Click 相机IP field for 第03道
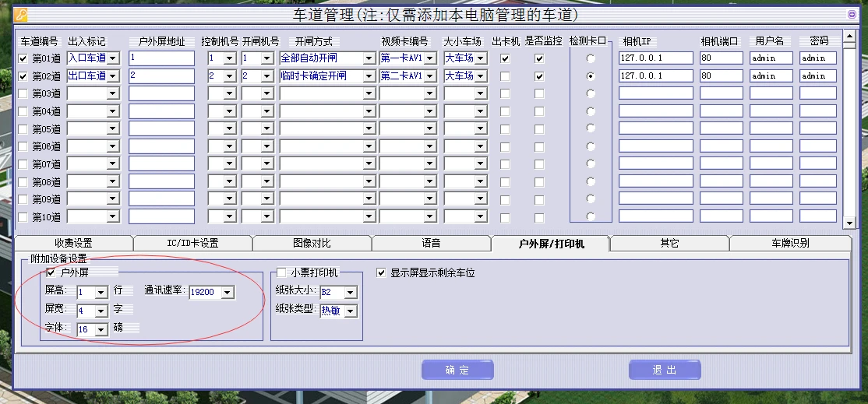868x404 pixels. (x=656, y=93)
